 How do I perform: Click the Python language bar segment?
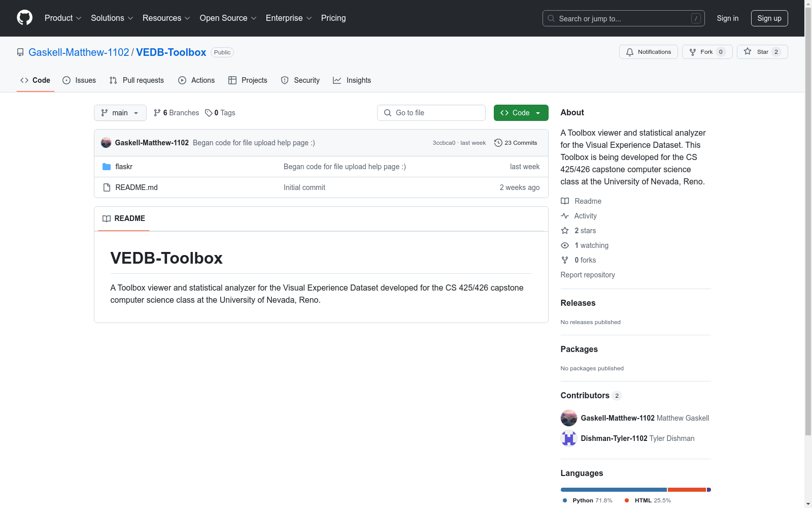[x=614, y=490]
